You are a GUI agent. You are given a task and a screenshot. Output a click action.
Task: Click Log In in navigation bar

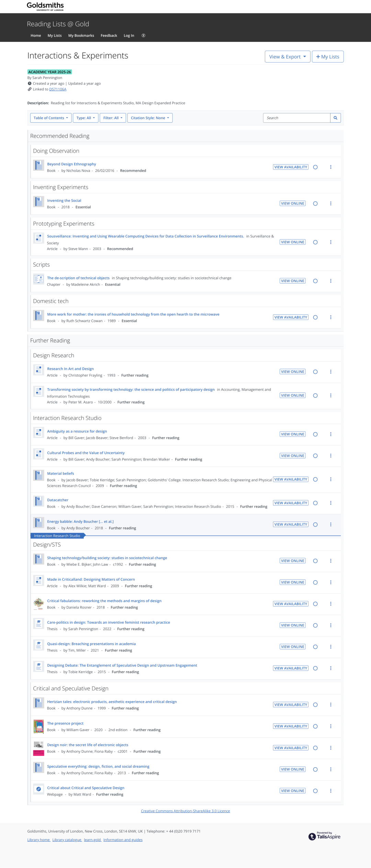coord(129,35)
